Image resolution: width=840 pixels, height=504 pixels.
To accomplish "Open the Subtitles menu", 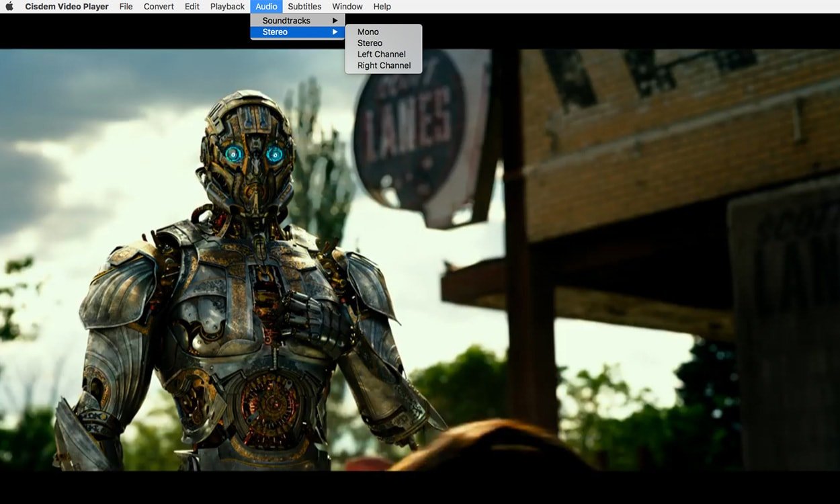I will tap(304, 6).
